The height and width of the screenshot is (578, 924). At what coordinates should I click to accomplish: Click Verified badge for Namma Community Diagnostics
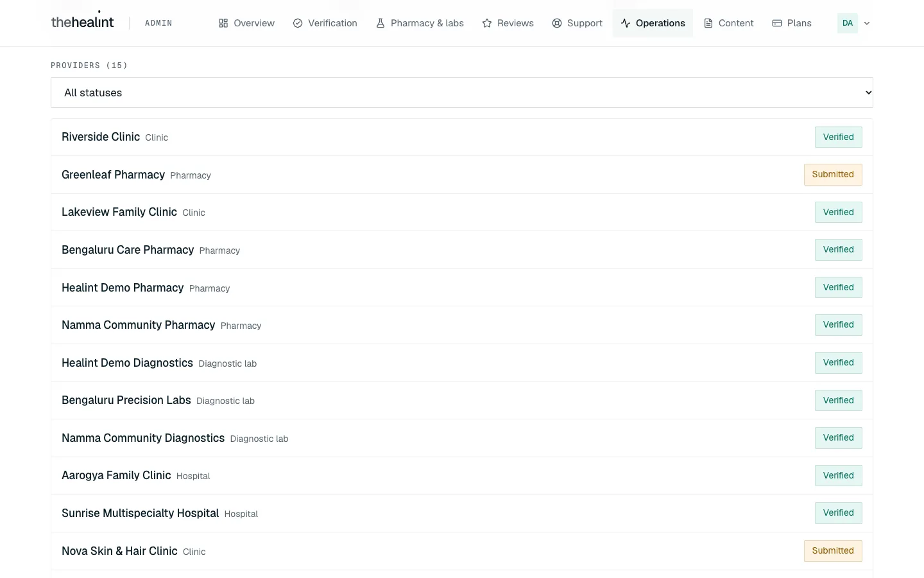point(839,438)
